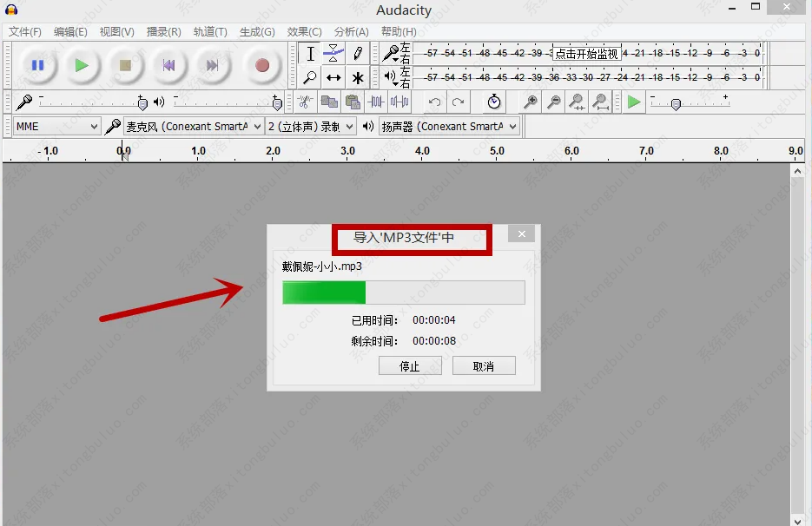812x526 pixels.
Task: Open the MME audio host dropdown
Action: coord(56,127)
